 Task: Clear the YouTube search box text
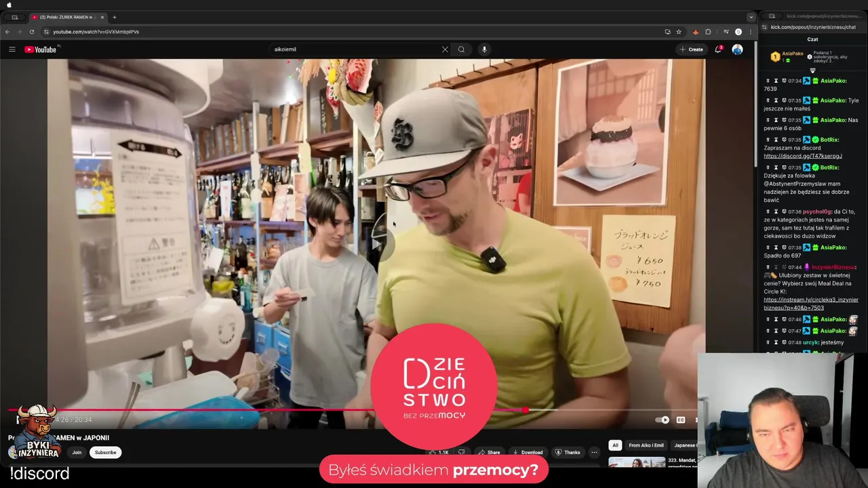pos(445,49)
